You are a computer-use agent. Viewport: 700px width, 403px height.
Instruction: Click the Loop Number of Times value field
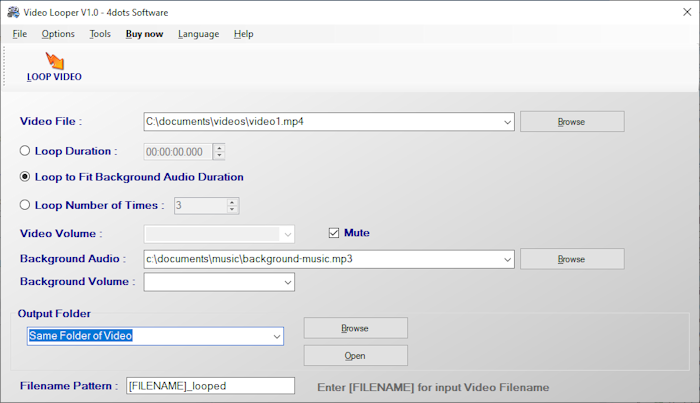point(200,205)
